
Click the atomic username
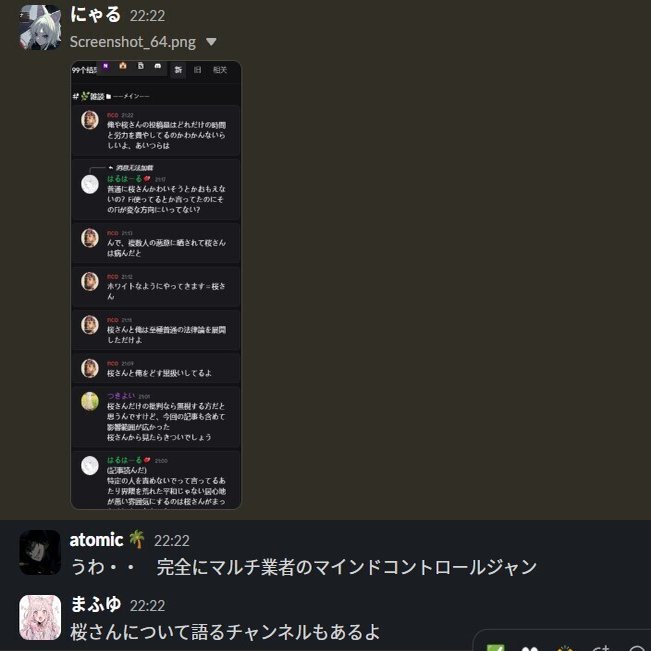tap(96, 540)
